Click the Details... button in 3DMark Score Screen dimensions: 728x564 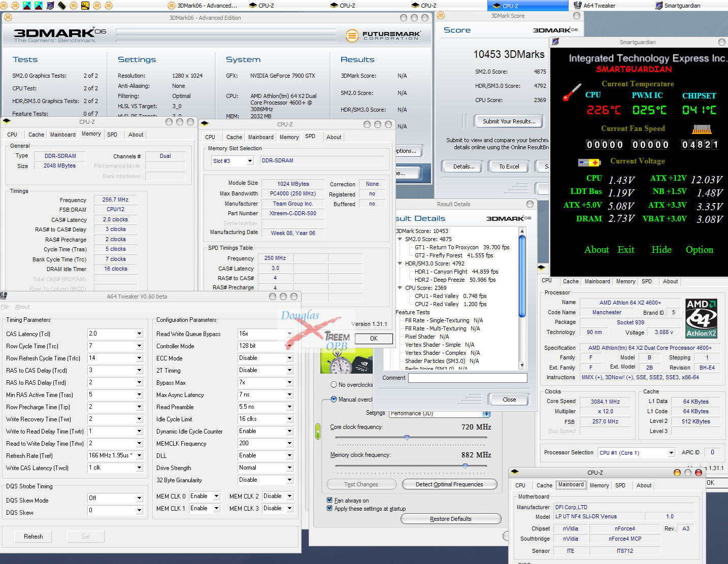[x=464, y=167]
